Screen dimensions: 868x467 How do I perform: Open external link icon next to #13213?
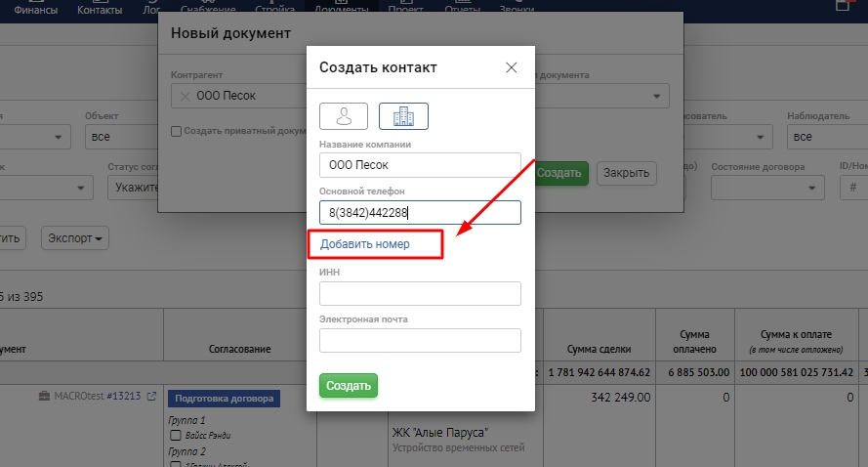pos(151,397)
